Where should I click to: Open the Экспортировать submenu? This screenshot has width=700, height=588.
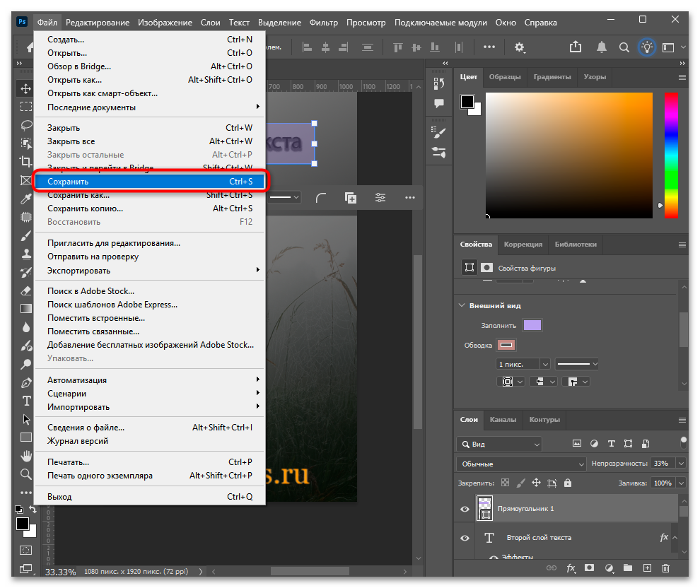tap(150, 271)
